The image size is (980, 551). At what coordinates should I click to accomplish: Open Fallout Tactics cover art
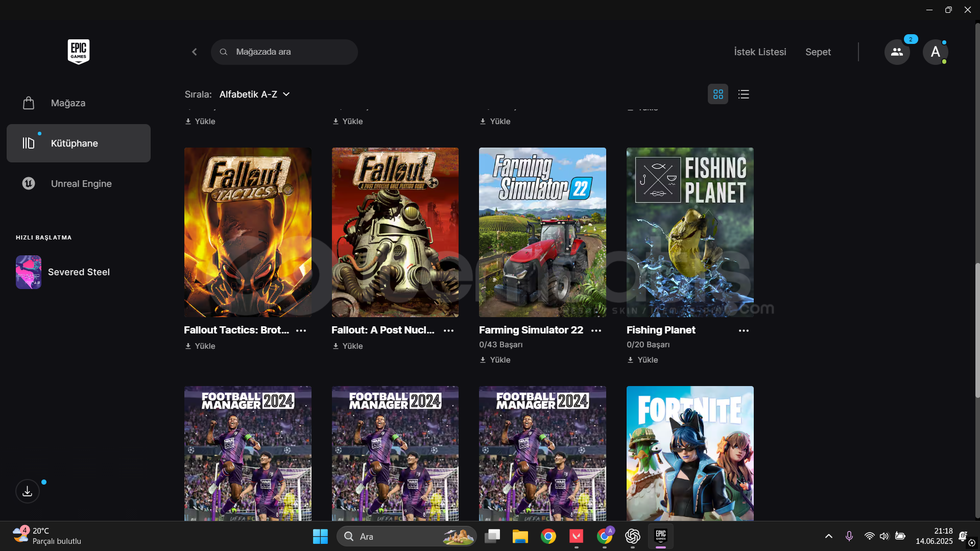click(248, 232)
